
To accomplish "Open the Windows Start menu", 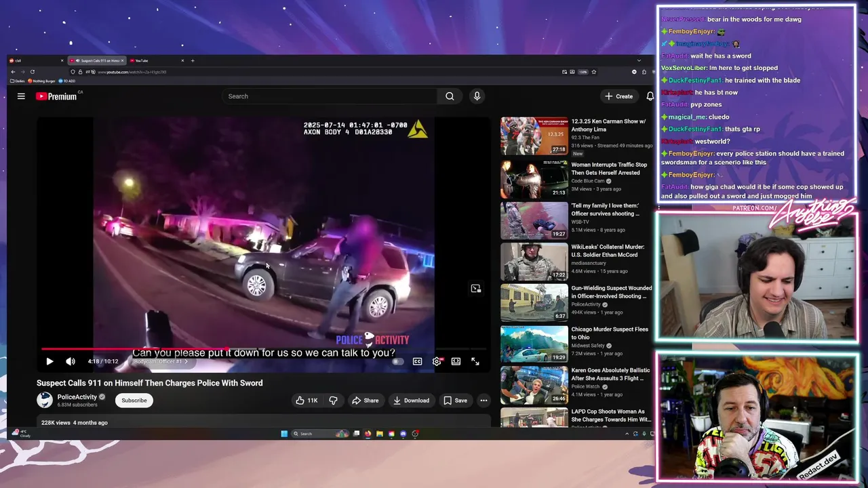I will click(x=284, y=434).
